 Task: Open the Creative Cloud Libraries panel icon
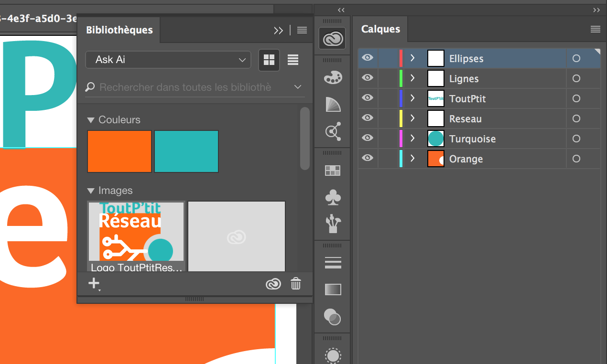click(x=332, y=38)
